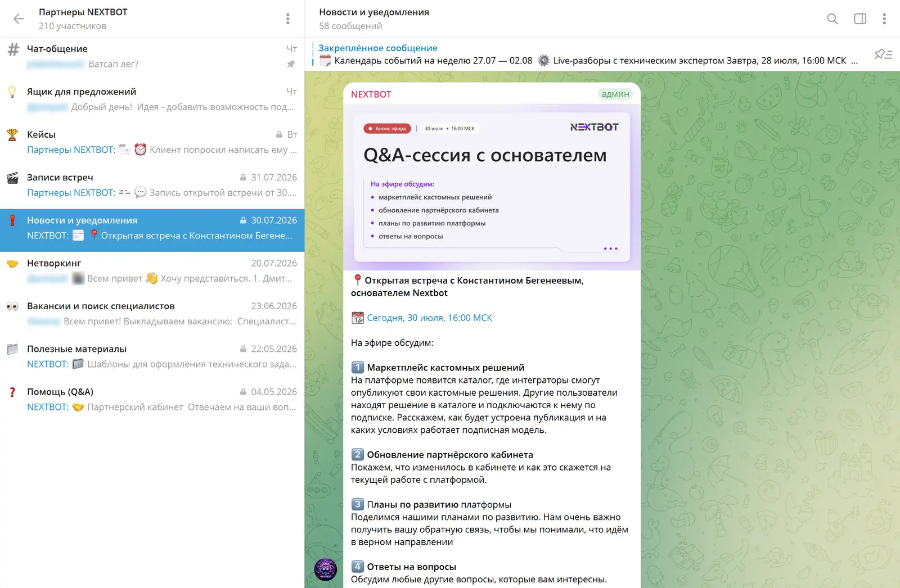
Task: Open the NEXTBOT sender avatar
Action: (326, 569)
